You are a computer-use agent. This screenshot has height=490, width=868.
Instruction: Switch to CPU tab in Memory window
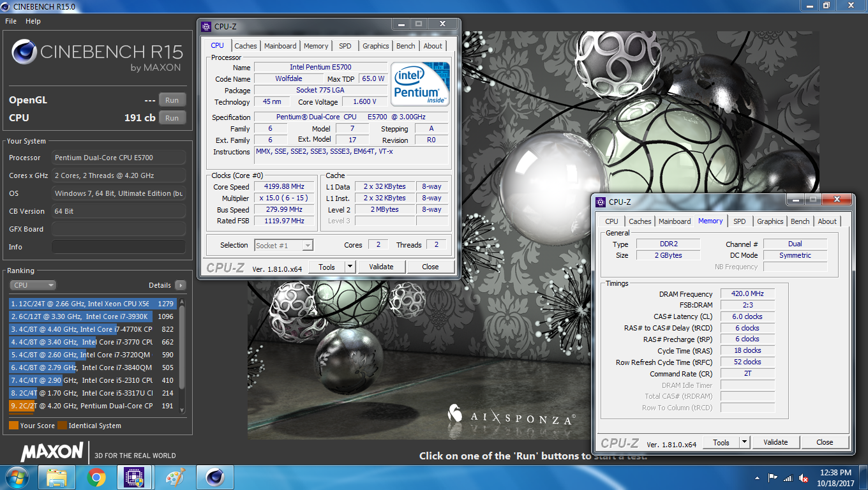[611, 221]
